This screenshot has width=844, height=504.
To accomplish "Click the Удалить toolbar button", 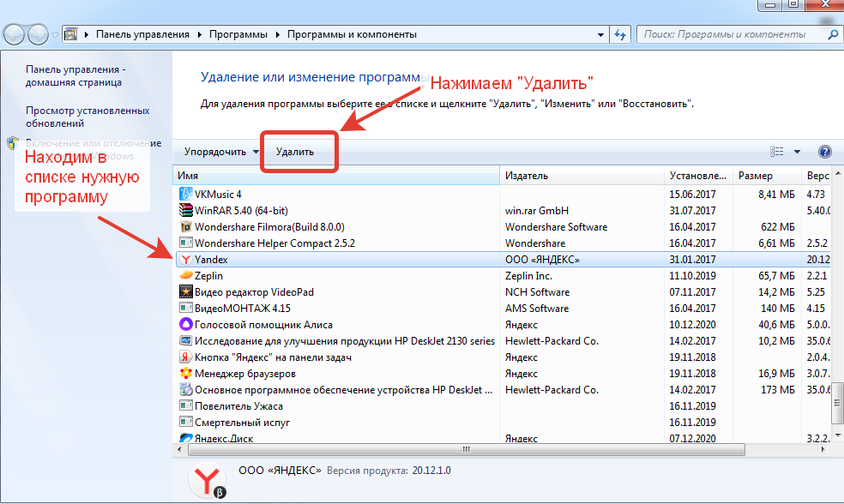I will click(x=295, y=152).
